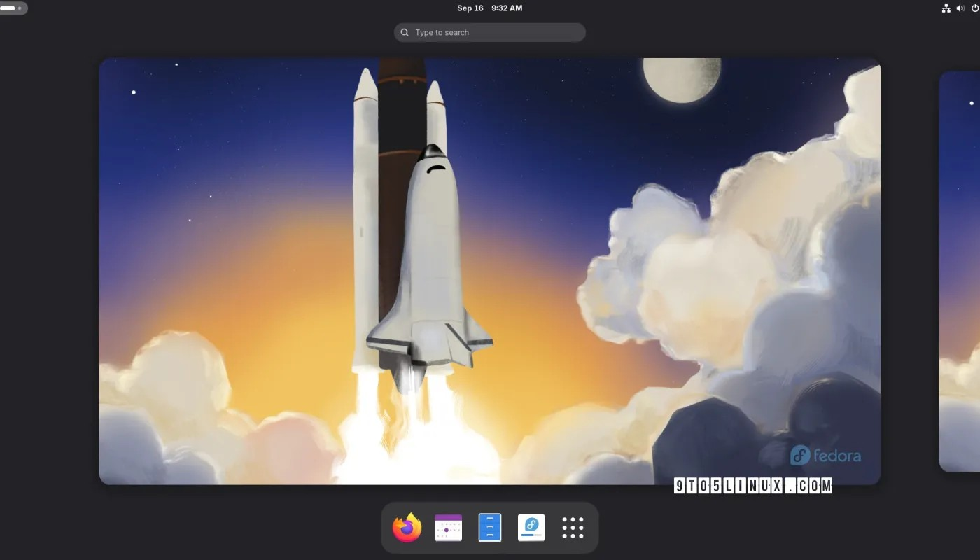Click the wired network status icon

pos(946,8)
